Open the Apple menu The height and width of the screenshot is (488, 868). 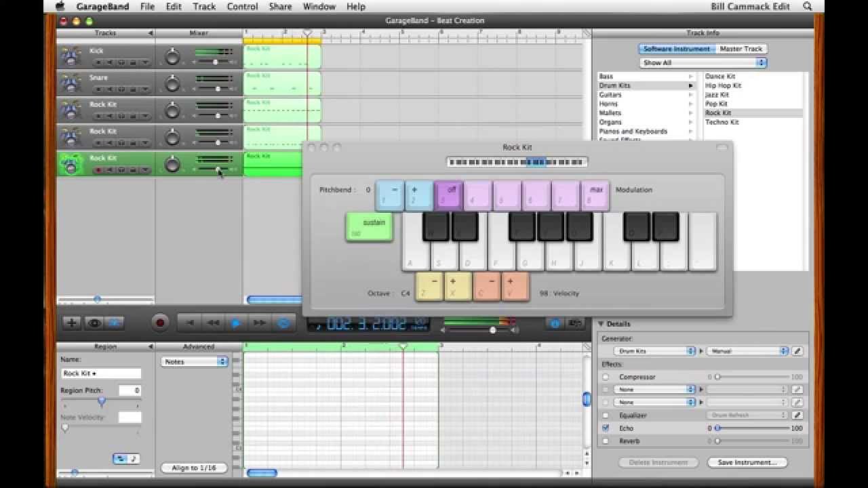60,6
